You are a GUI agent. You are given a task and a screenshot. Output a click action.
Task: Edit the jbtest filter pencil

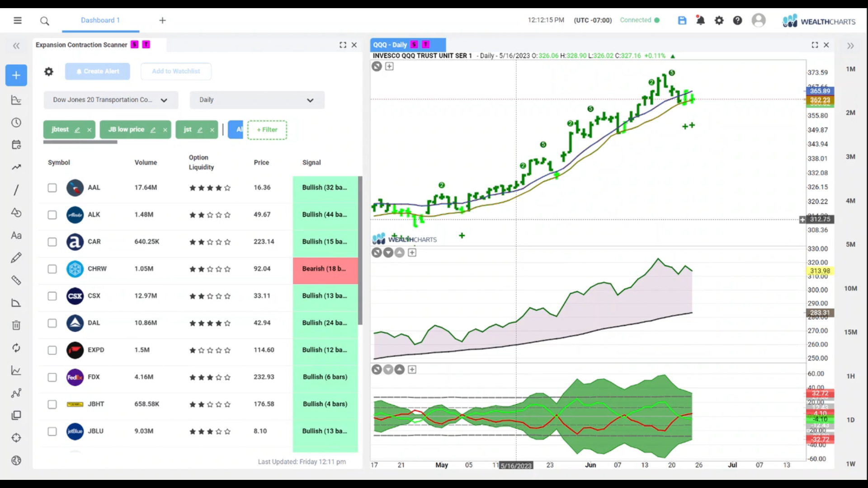point(77,130)
